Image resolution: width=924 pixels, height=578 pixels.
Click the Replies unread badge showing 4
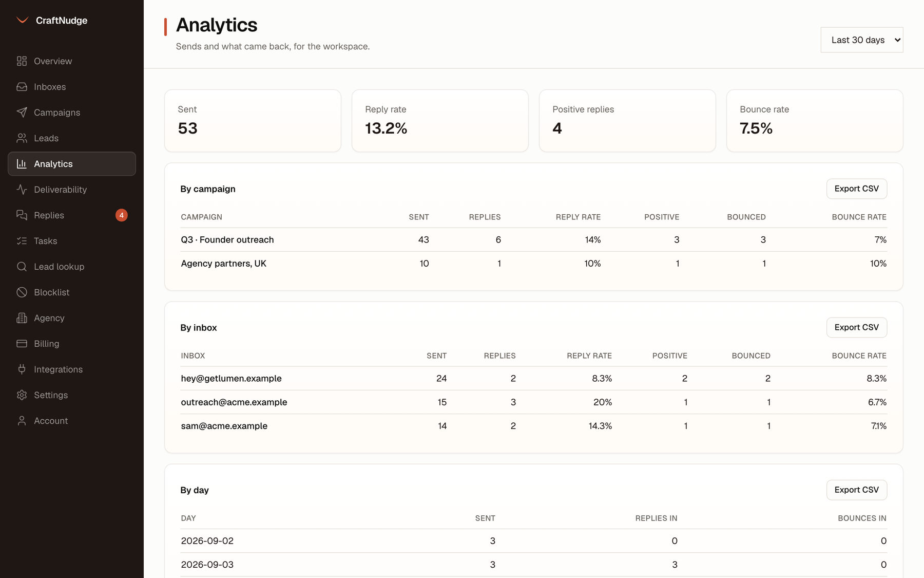[x=122, y=215]
